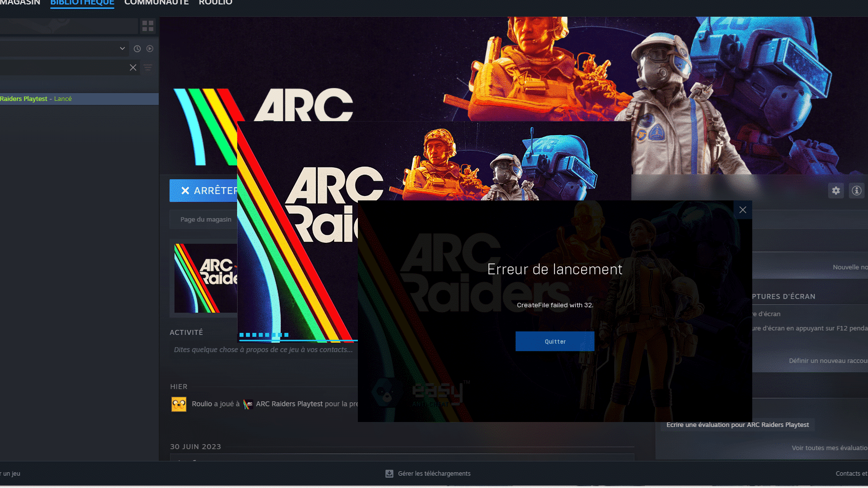
Task: Click small ARC Raiders icon in activity
Action: (x=248, y=404)
